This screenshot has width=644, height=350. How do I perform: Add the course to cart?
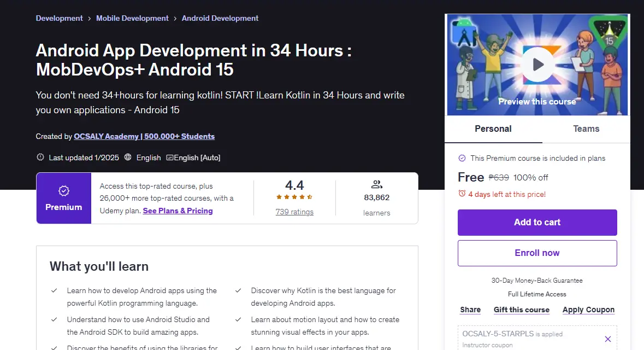[537, 223]
